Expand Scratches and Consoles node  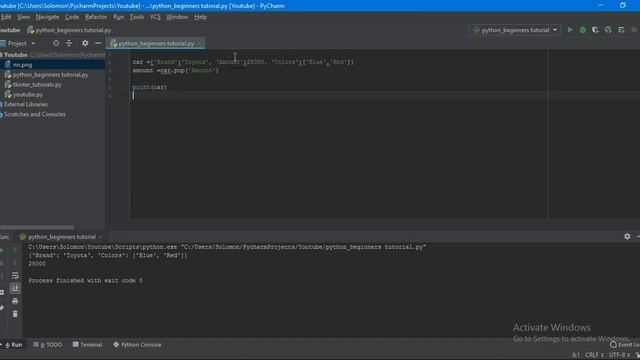click(x=33, y=114)
